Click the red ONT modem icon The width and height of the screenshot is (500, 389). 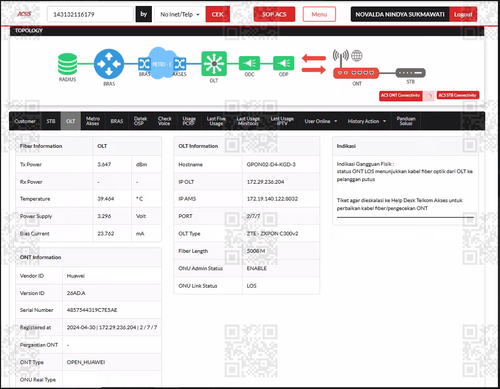(x=356, y=73)
